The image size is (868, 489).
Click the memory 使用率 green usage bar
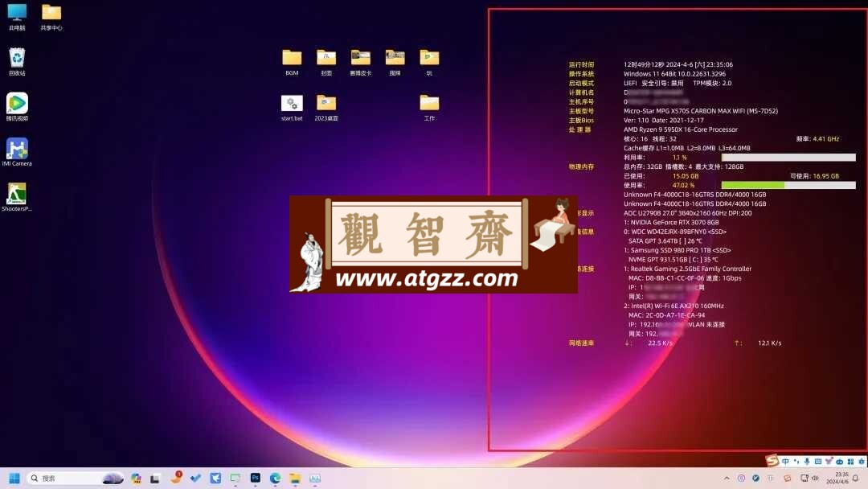788,185
